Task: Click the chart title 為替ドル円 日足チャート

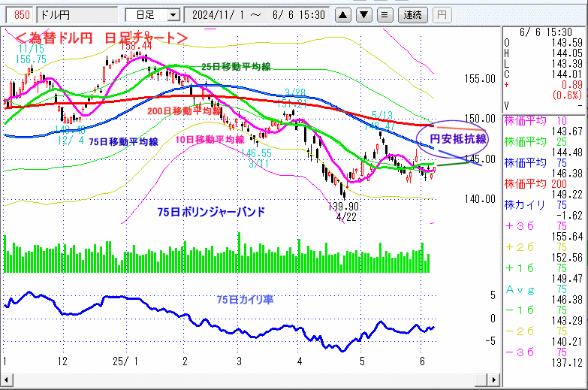Action: (101, 38)
